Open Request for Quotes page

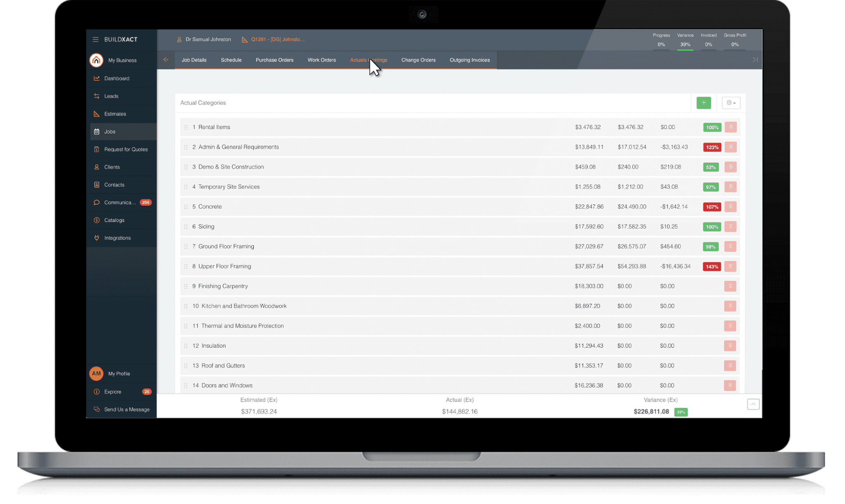[125, 149]
